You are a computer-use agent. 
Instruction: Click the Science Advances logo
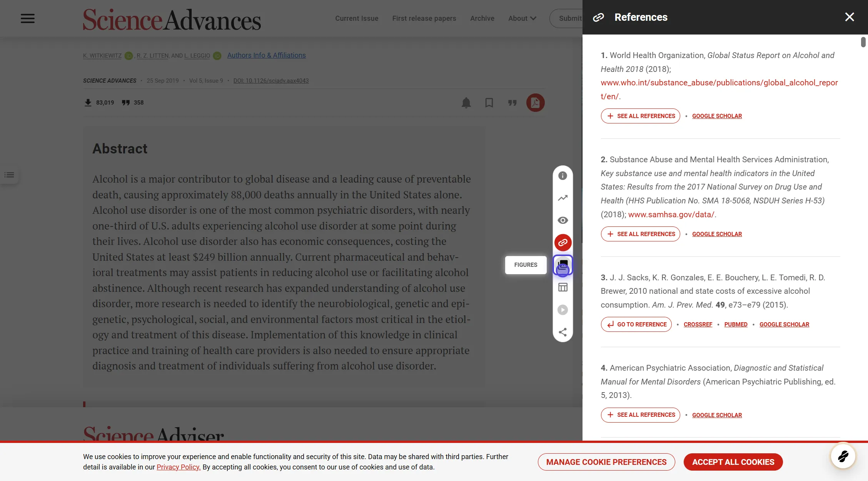point(172,19)
